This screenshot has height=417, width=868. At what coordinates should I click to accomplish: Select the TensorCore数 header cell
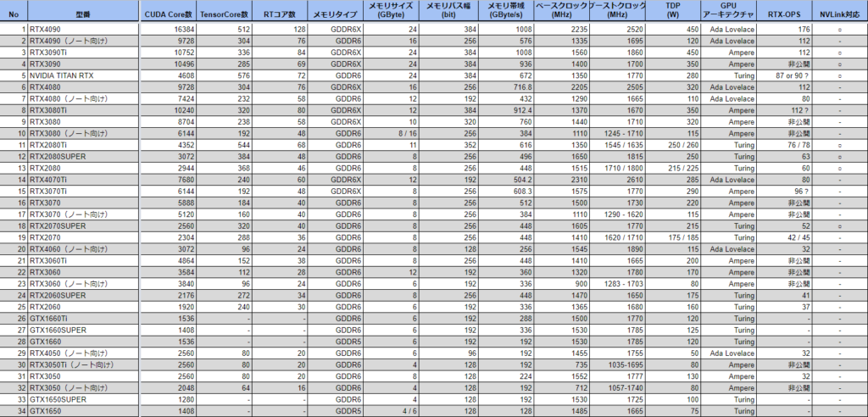pos(224,14)
